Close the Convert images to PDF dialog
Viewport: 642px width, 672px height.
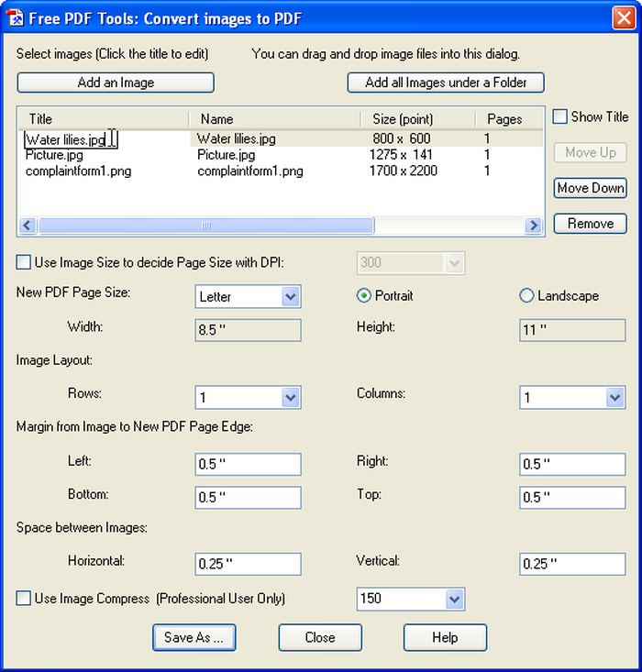(x=624, y=18)
